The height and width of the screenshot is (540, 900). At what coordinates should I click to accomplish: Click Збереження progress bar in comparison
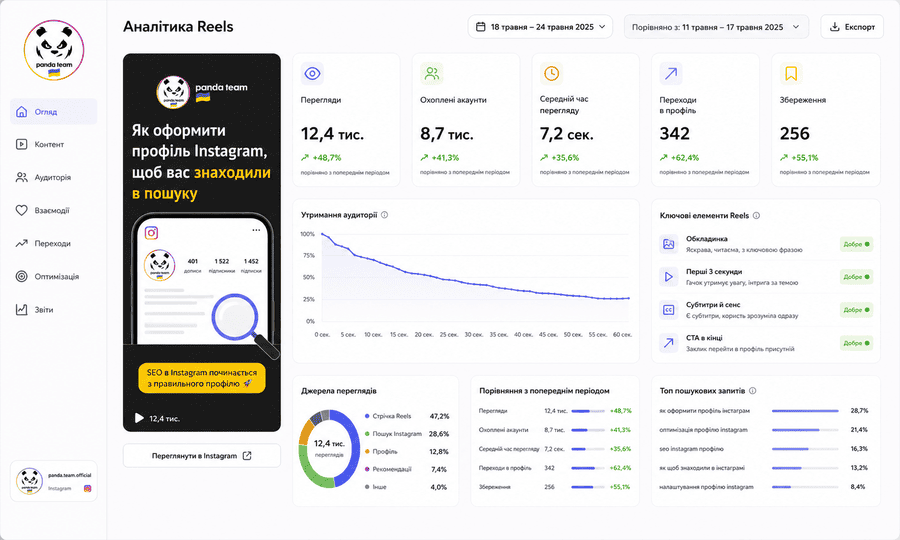[x=588, y=487]
